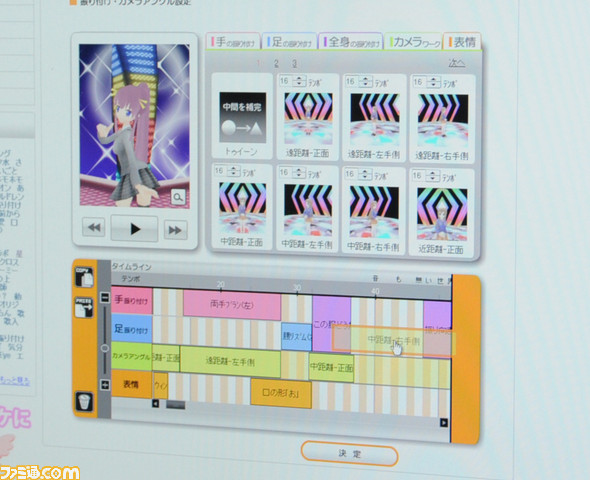Click the timeline zoom slider handle
Screen dimensions: 590x480
pos(105,348)
